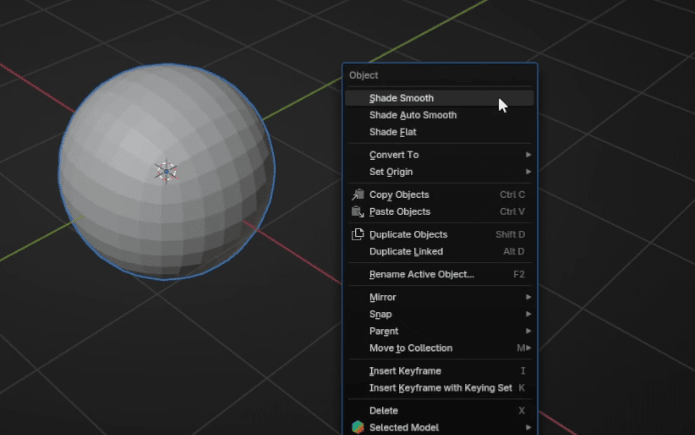The width and height of the screenshot is (695, 435).
Task: Choose Shade Smooth from the context menu
Action: click(401, 98)
